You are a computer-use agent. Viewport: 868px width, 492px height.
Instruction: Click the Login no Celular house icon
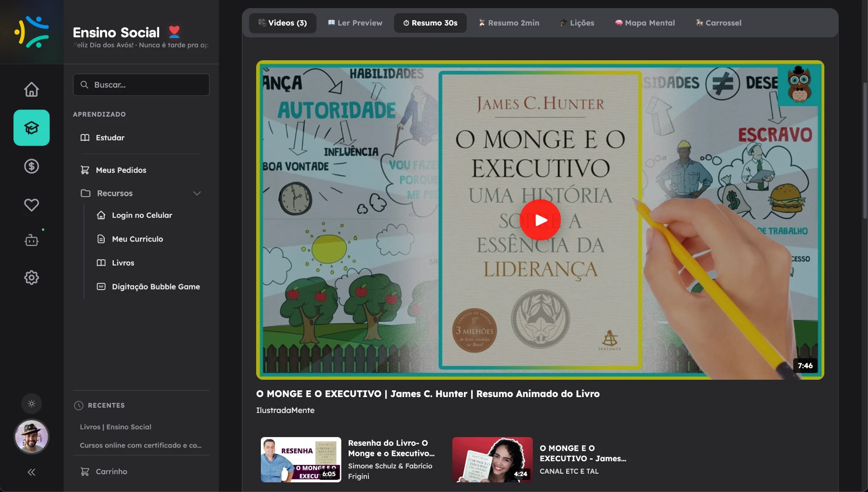pos(101,215)
